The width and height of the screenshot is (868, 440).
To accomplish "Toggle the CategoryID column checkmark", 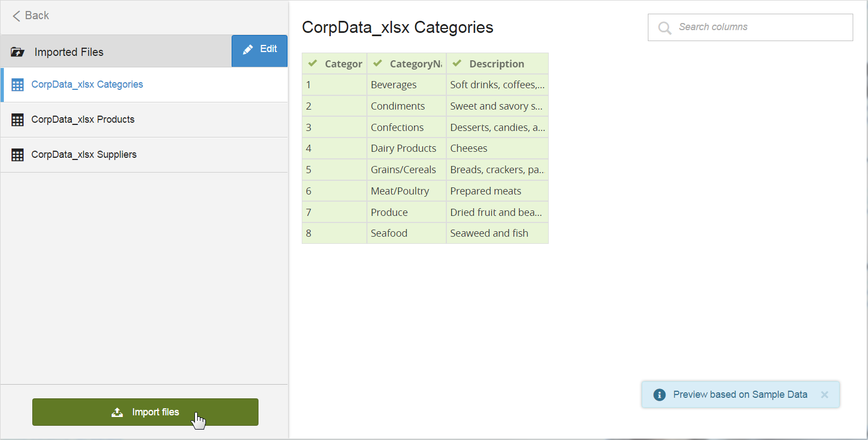I will pos(313,64).
